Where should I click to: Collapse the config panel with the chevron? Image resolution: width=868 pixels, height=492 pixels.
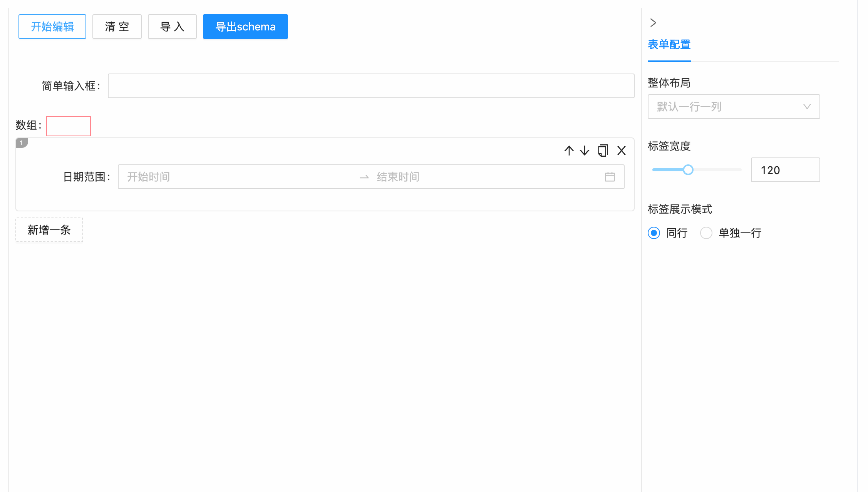(653, 23)
